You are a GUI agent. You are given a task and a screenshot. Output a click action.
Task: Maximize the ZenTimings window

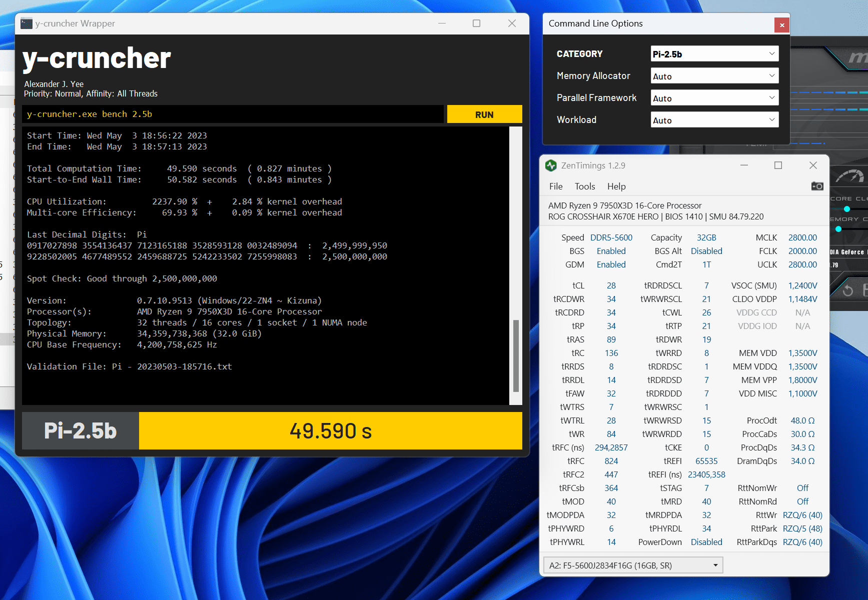pyautogui.click(x=778, y=165)
